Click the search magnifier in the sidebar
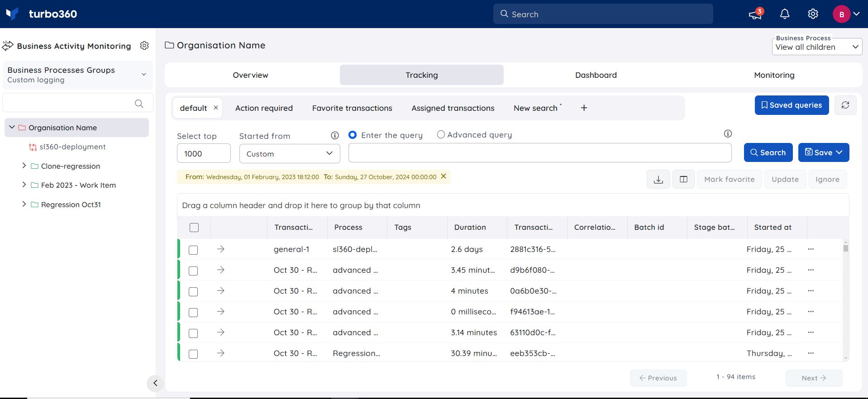Image resolution: width=868 pixels, height=399 pixels. 139,104
